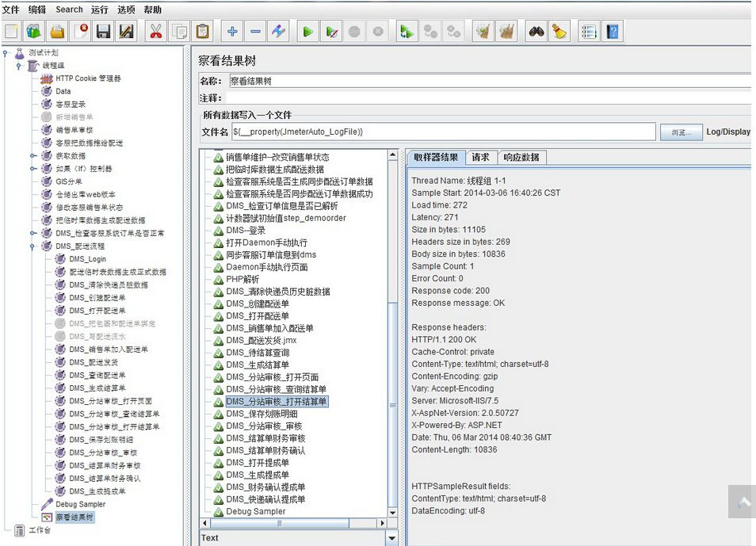This screenshot has width=756, height=546.
Task: Select DMS_生成结算单 in the results list
Action: [257, 365]
